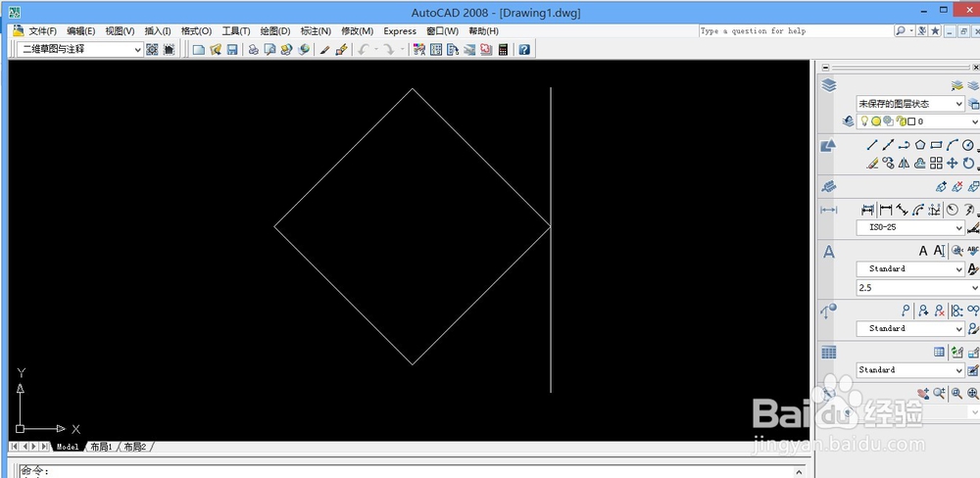Insert a Table from the dashboard
This screenshot has height=478, width=980.
pos(940,353)
